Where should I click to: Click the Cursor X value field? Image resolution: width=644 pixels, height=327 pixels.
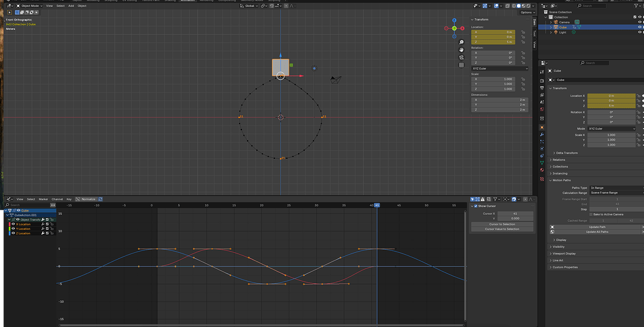[515, 214]
